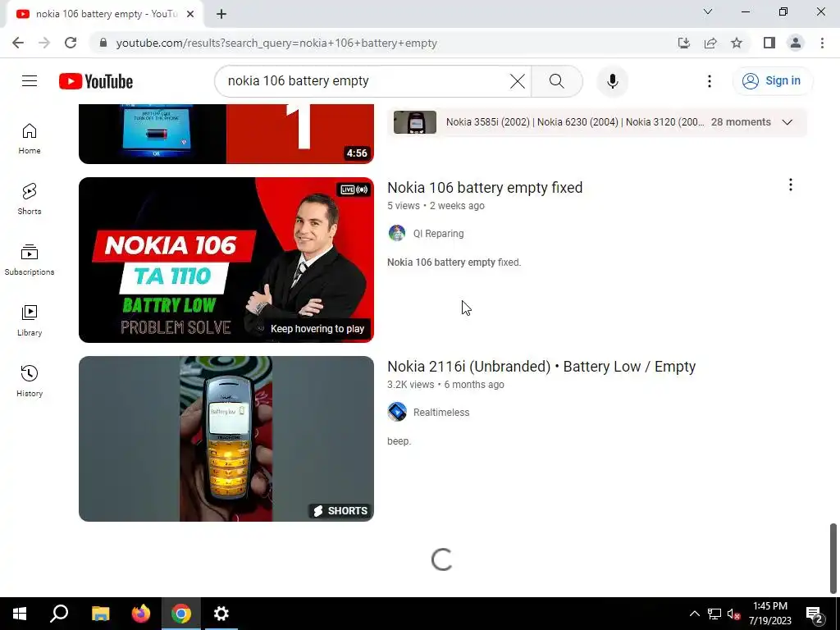Click '5 views • 2 weeks ago' metadata

[436, 206]
